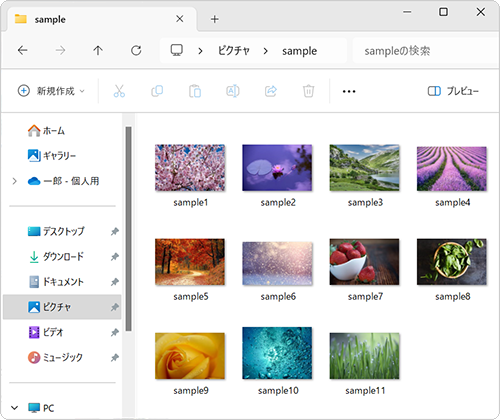Refresh the sample folder view
Screen dimensions: 500x420
136,51
